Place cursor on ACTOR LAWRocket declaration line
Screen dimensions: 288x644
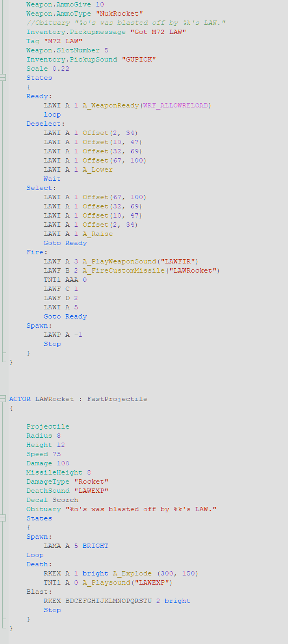pyautogui.click(x=78, y=399)
